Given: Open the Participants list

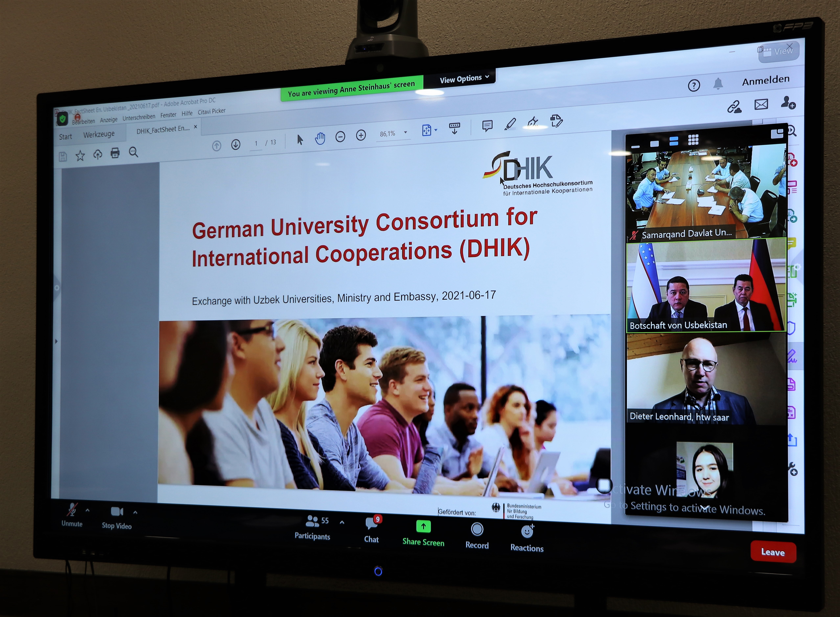Looking at the screenshot, I should tap(313, 528).
